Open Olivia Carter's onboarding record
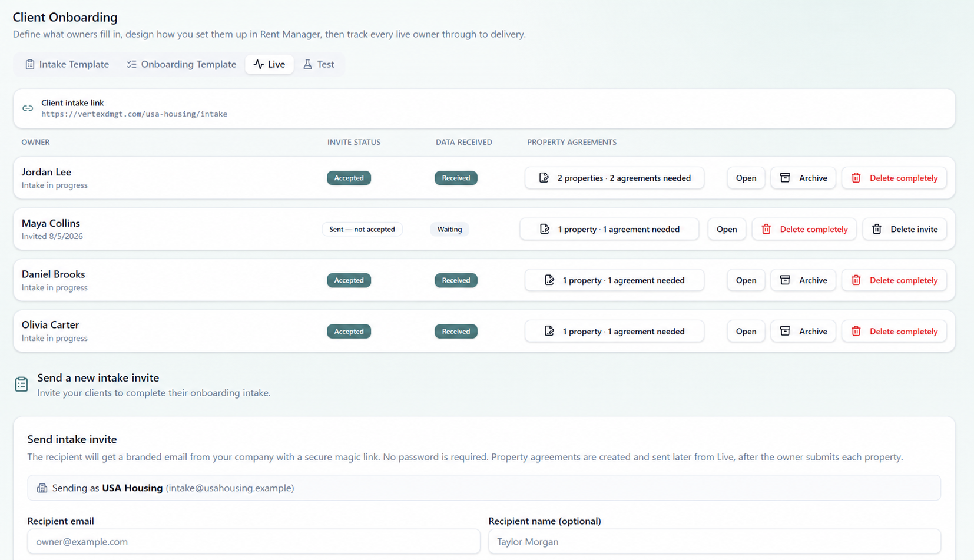 pyautogui.click(x=746, y=331)
